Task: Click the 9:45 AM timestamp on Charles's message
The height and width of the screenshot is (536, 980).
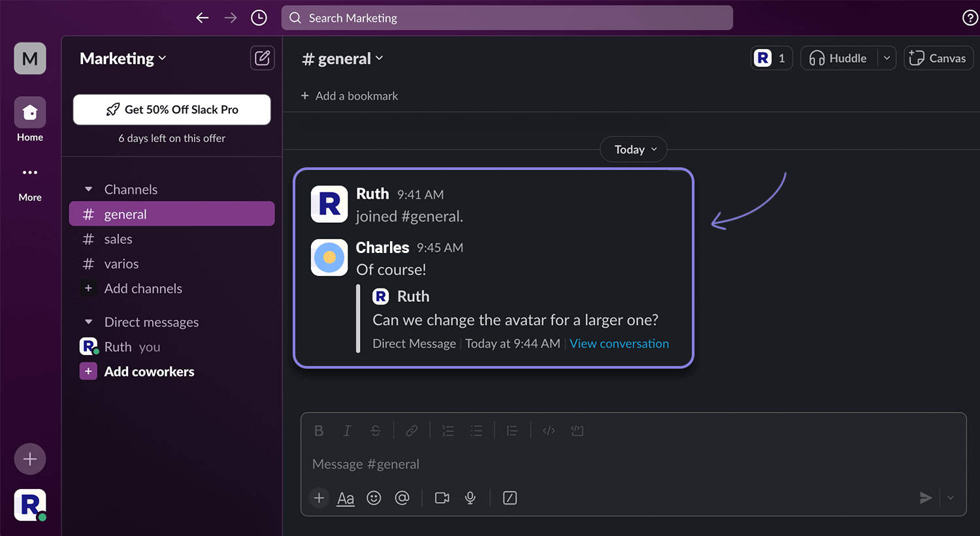Action: (x=440, y=248)
